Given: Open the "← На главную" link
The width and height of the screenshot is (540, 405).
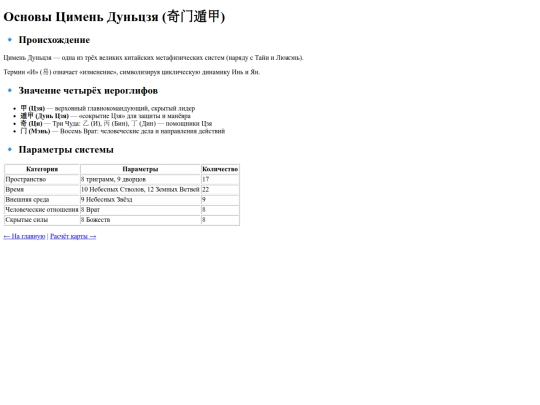Looking at the screenshot, I should click(24, 236).
